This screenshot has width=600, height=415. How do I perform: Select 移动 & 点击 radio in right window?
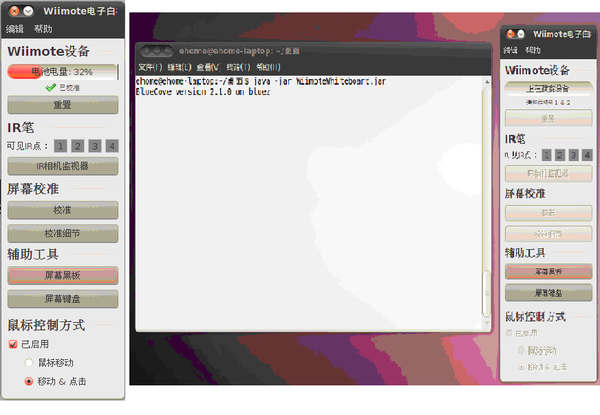point(521,367)
